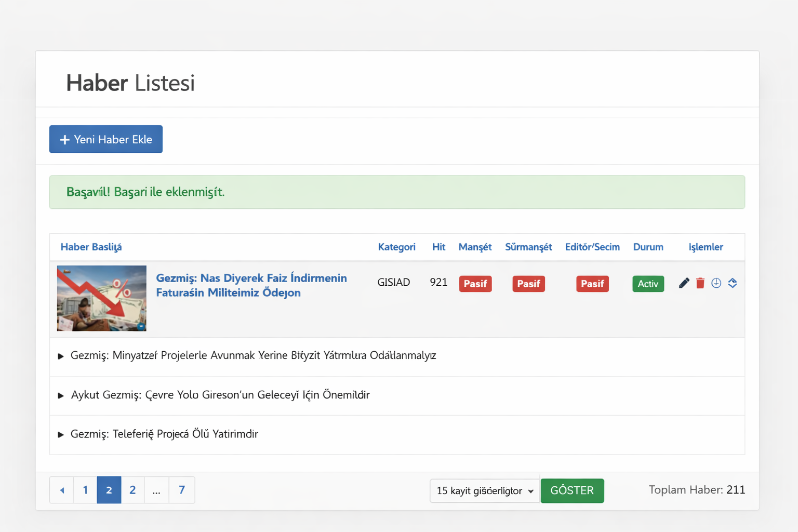Image resolution: width=798 pixels, height=532 pixels.
Task: Expand the Teleferiğ Projecá news row
Action: pyautogui.click(x=61, y=434)
